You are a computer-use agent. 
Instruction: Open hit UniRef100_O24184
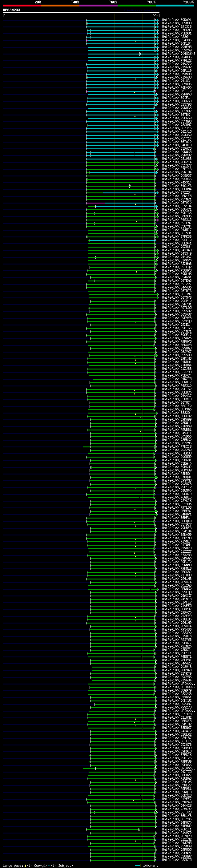177,531
